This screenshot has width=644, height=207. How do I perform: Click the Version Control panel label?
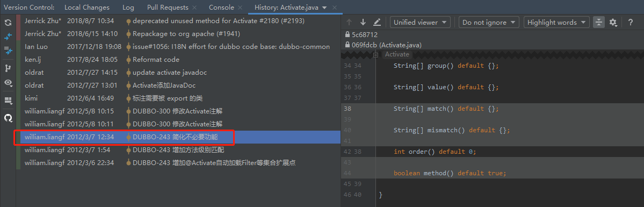29,8
